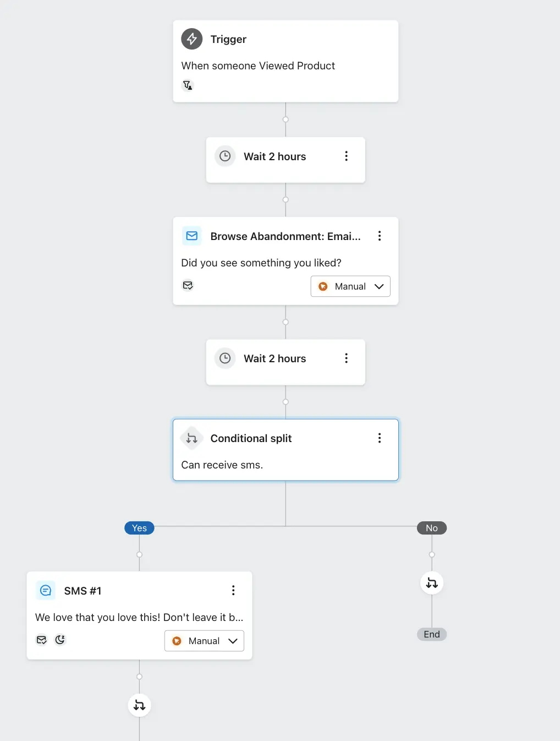Click the Trigger lightning bolt icon
560x741 pixels.
point(192,39)
